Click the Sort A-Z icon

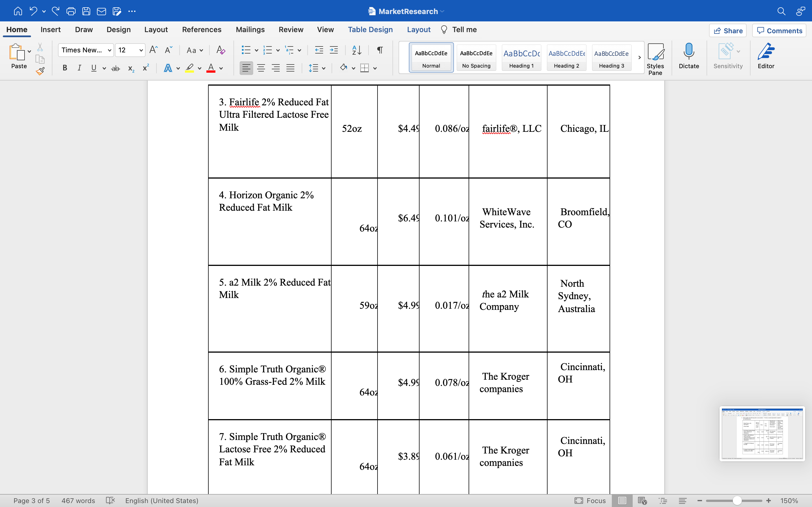[356, 50]
